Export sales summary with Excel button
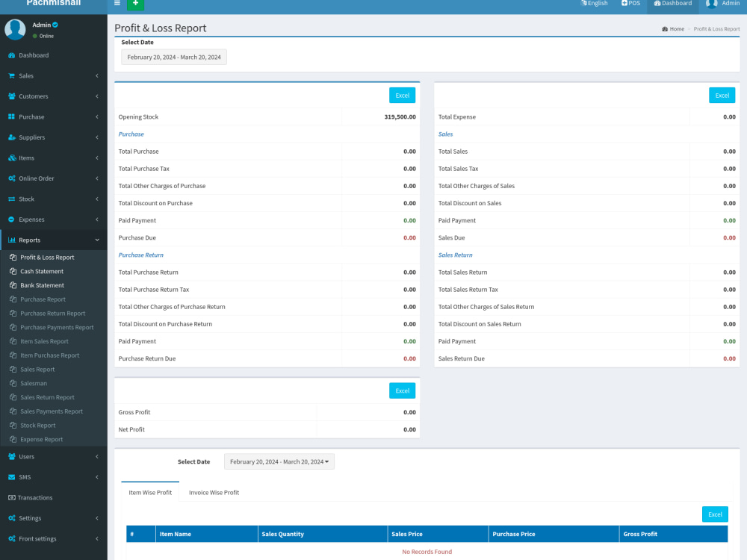Viewport: 747px width, 560px height. point(722,96)
